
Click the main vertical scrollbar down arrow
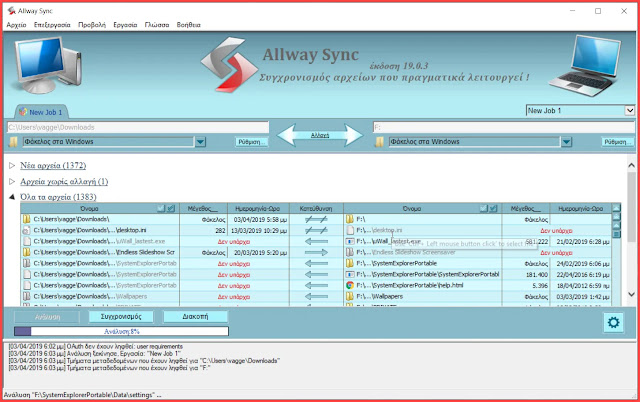tap(631, 294)
